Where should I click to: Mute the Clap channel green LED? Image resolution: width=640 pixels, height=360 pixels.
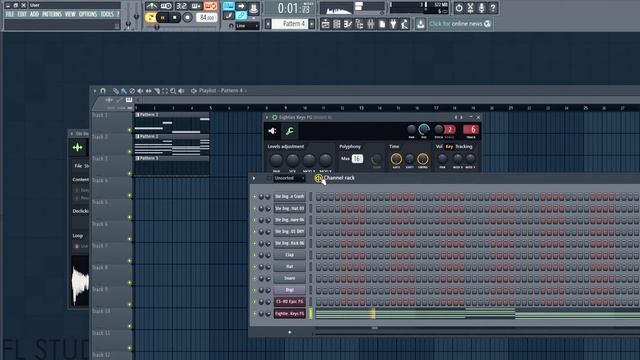[254, 255]
